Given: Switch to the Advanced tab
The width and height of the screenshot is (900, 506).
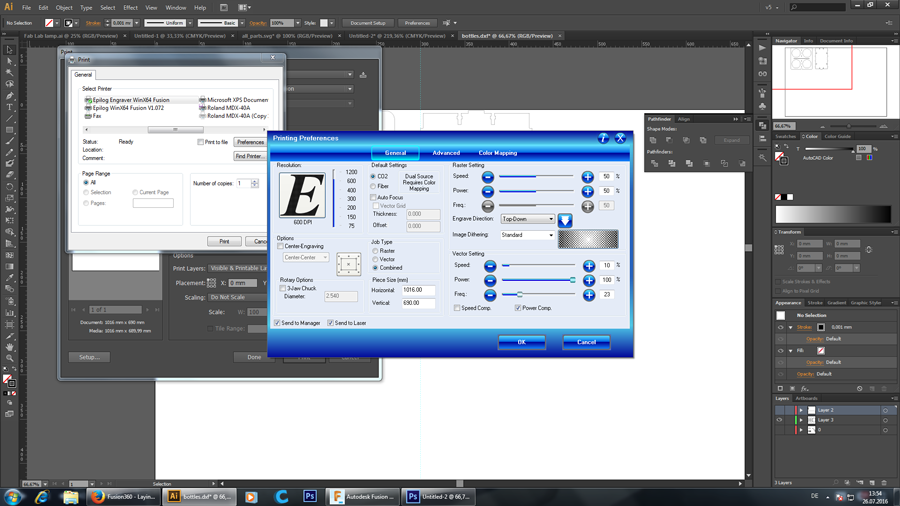Looking at the screenshot, I should pyautogui.click(x=446, y=153).
